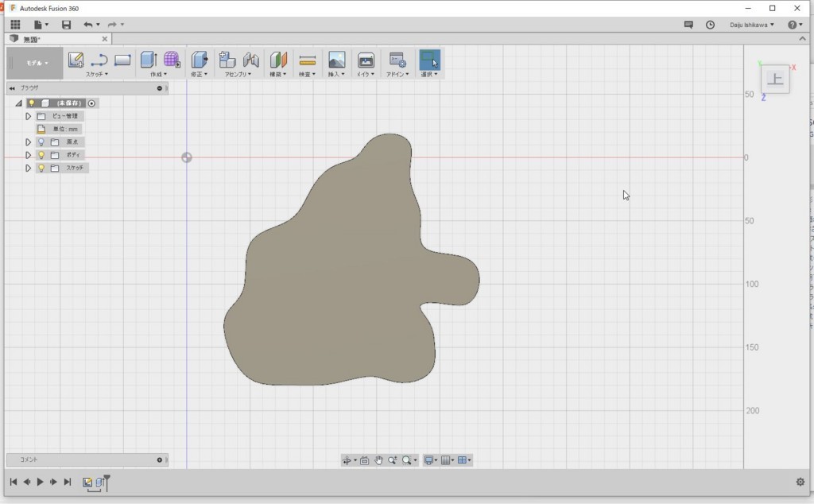Open the アドイン dropdown menu
Screen dimensions: 814x504
coord(397,74)
